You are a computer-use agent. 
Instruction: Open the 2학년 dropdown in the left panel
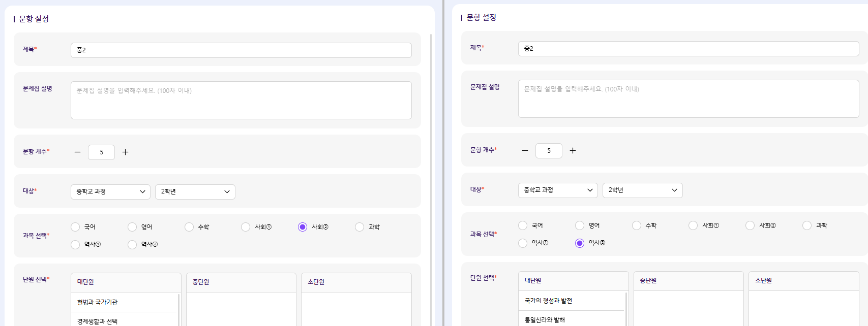[x=195, y=192]
